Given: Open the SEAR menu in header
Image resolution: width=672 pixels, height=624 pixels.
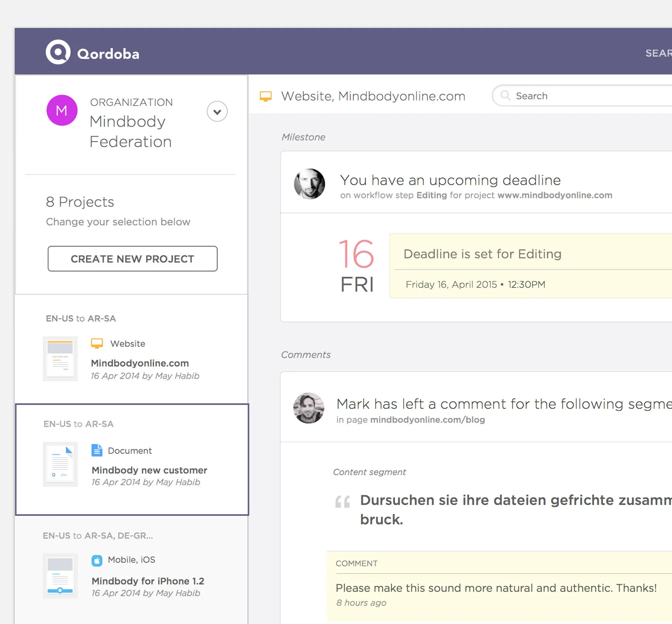Looking at the screenshot, I should 658,53.
